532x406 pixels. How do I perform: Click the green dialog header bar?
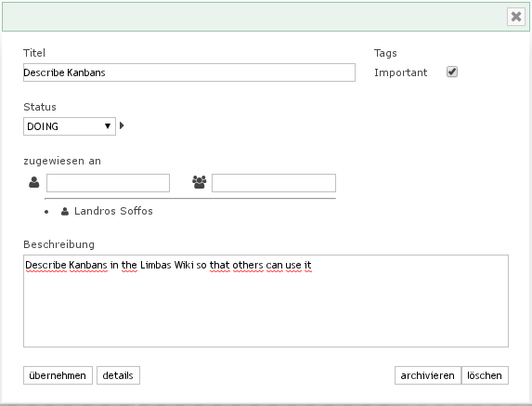[254, 17]
